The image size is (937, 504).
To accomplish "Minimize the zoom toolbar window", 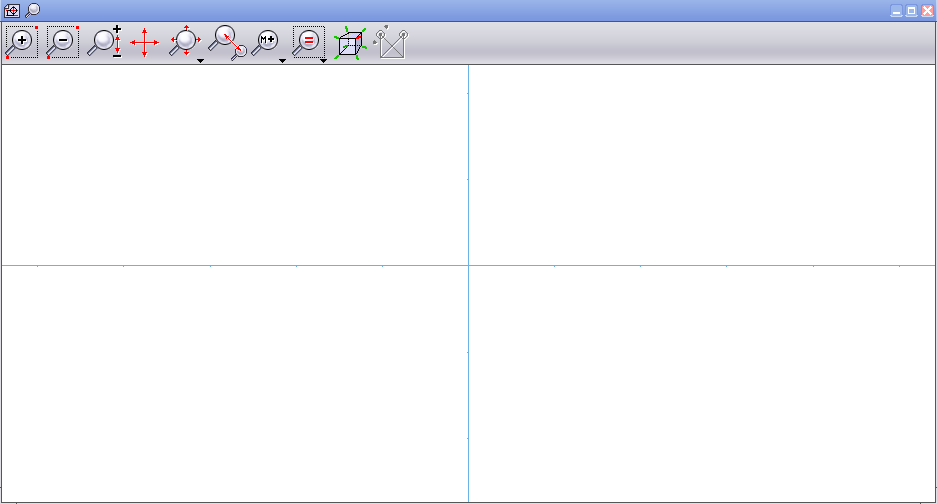I will pyautogui.click(x=896, y=10).
